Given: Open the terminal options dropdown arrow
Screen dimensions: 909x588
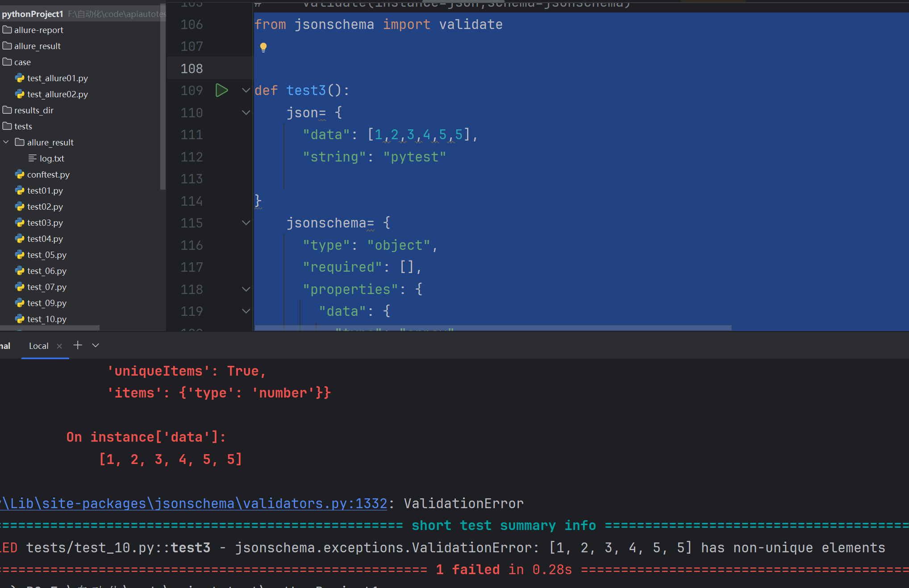Looking at the screenshot, I should (96, 345).
